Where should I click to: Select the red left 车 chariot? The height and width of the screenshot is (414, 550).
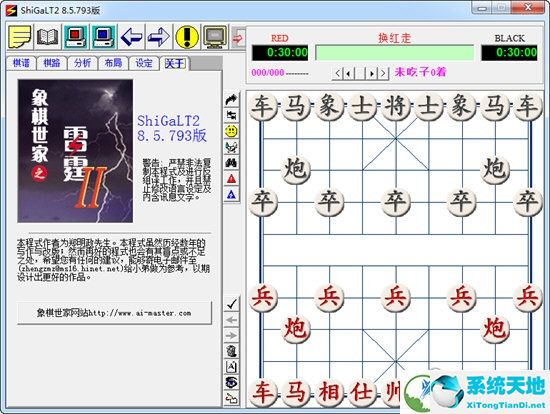pos(263,392)
